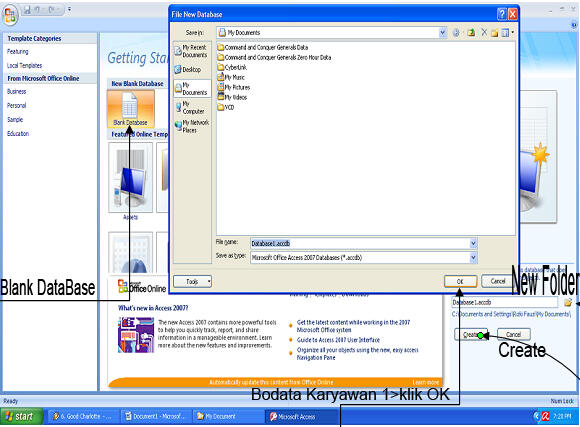The width and height of the screenshot is (580, 427).
Task: Select Education template category
Action: click(x=18, y=134)
